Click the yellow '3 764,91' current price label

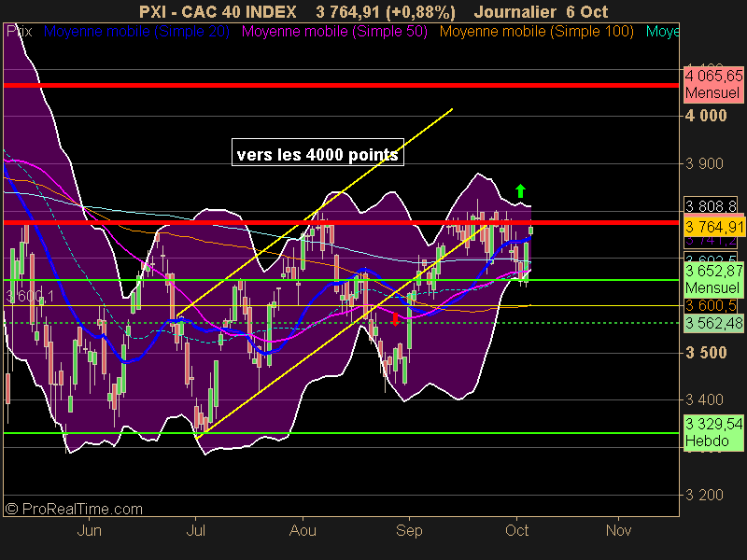click(x=713, y=227)
